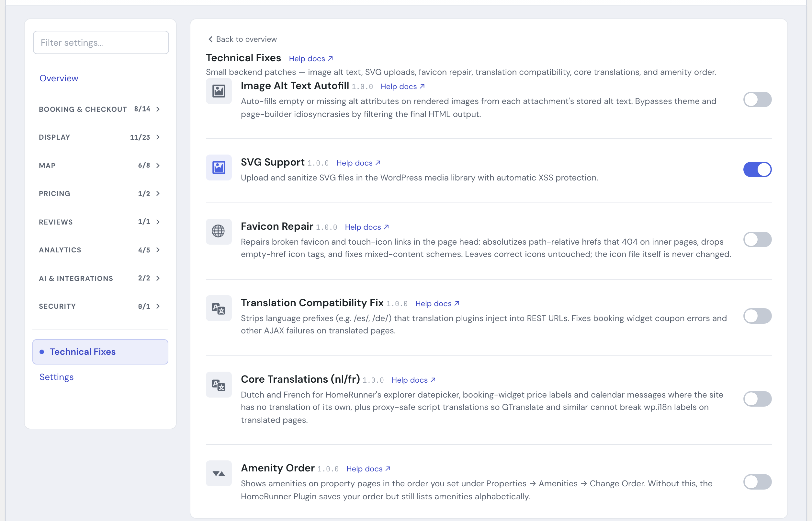Click the Amenity Order title
This screenshot has height=521, width=812.
pyautogui.click(x=277, y=468)
